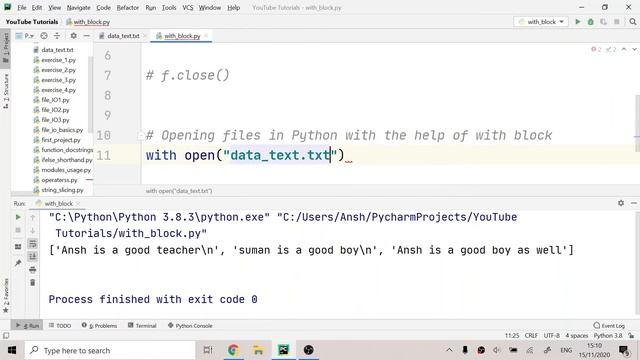Hide the Project panel with minus icon
The width and height of the screenshot is (640, 360).
click(x=87, y=36)
